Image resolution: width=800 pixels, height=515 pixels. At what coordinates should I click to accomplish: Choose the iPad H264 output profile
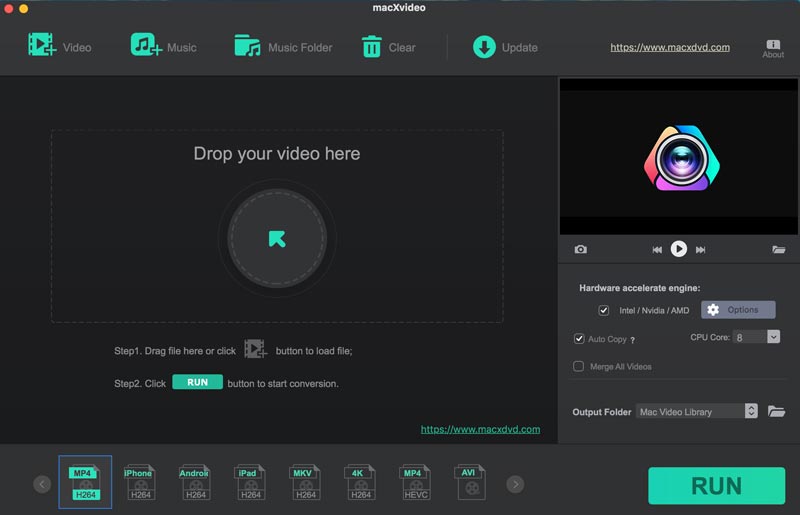point(249,482)
